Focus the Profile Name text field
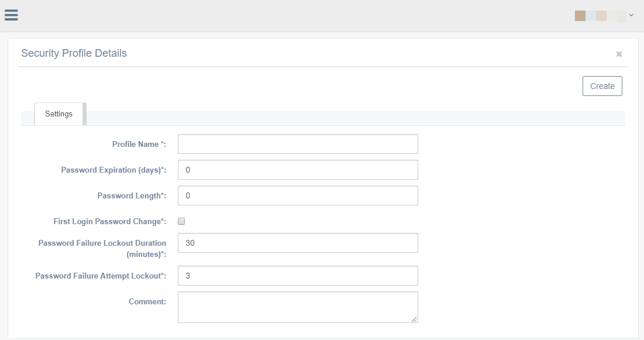The height and width of the screenshot is (340, 644). pos(298,144)
